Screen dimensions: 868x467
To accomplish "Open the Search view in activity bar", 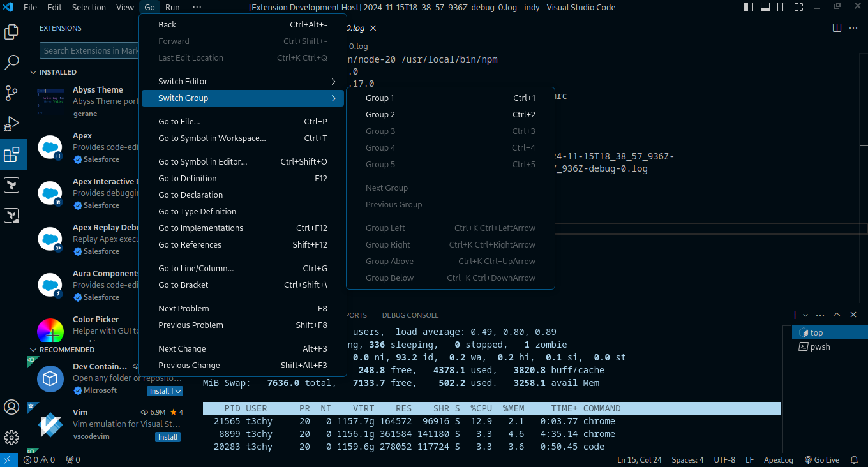I will pos(11,63).
